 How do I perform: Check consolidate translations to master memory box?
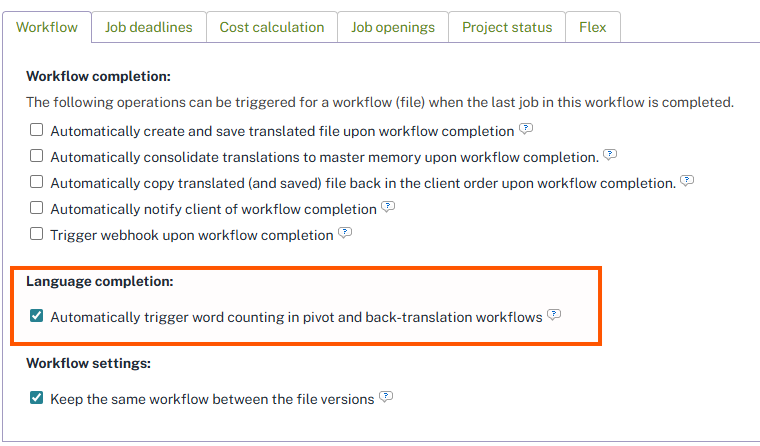click(x=37, y=156)
